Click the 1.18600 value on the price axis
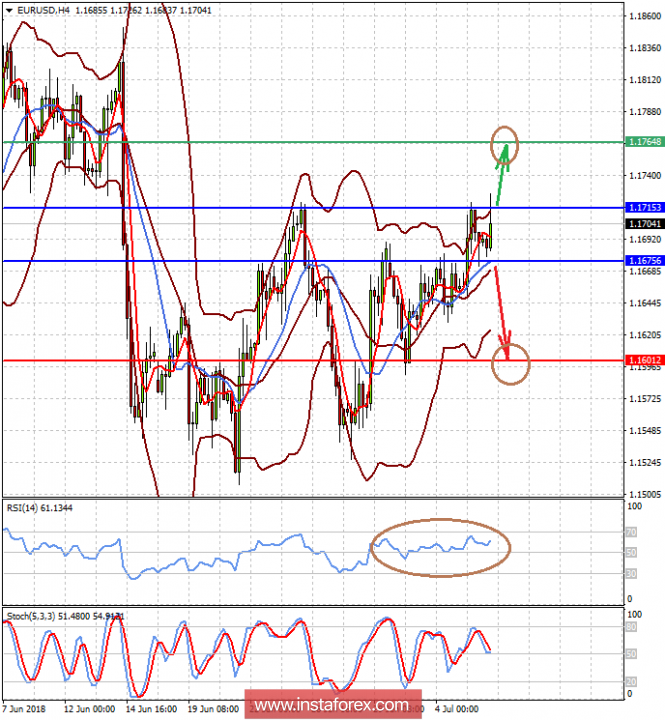665x720 pixels. coord(645,16)
